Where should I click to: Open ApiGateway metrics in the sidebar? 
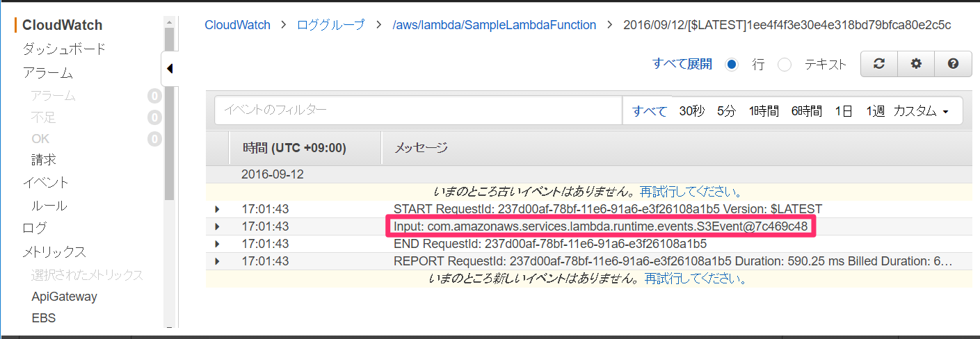[x=64, y=297]
